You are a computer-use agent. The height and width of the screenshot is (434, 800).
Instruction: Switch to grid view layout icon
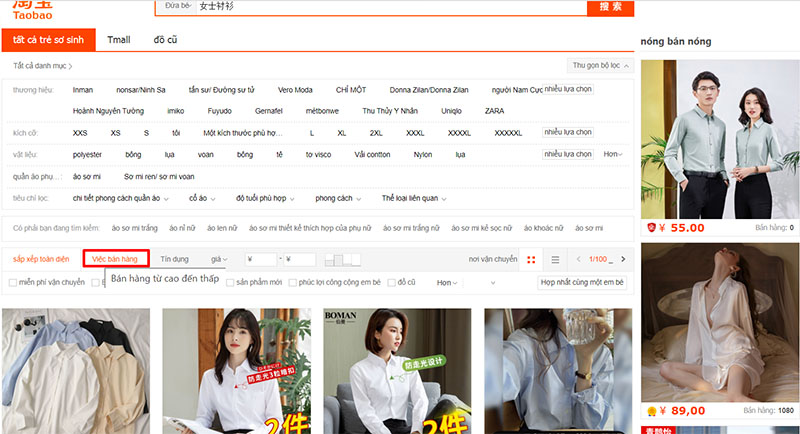coord(531,260)
